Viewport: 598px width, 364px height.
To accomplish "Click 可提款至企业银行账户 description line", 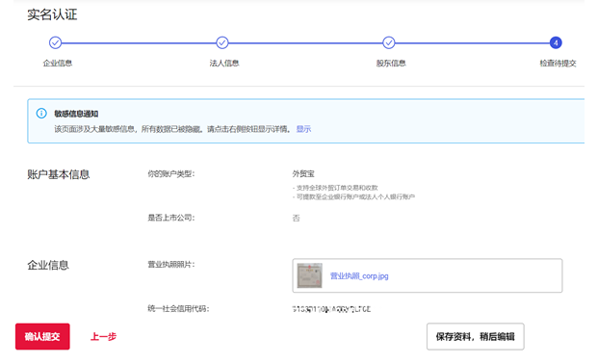I will coord(353,196).
